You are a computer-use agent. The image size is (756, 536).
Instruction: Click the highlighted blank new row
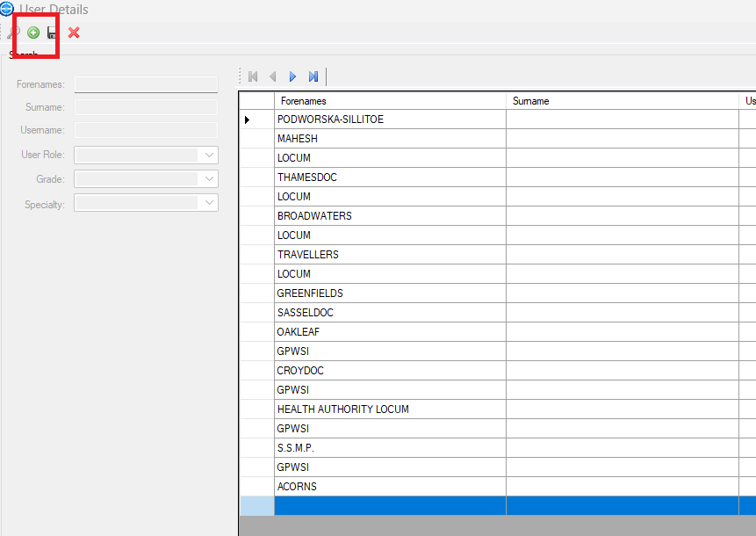coord(498,505)
